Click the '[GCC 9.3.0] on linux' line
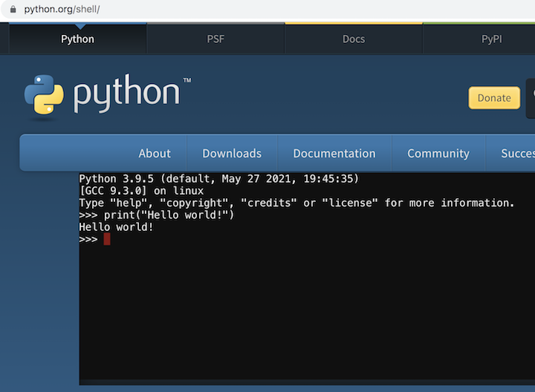 pos(141,191)
